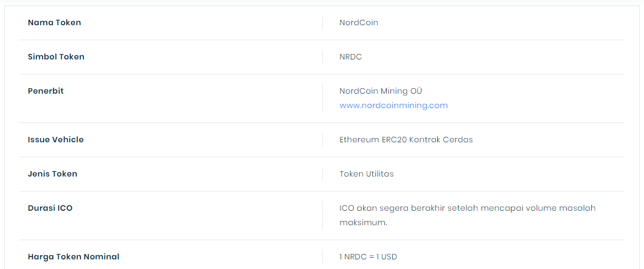The height and width of the screenshot is (269, 644).
Task: Click the word Ethereum in Issue Vehicle row
Action: click(359, 139)
